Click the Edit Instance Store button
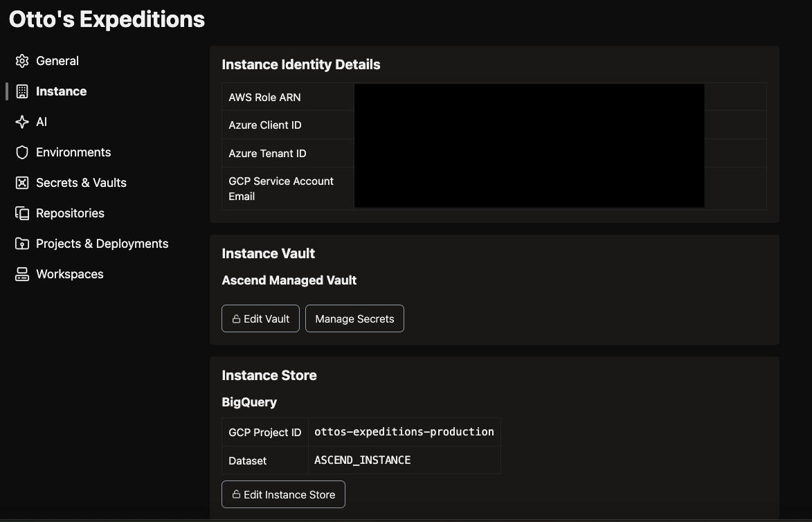The image size is (812, 522). pos(283,494)
